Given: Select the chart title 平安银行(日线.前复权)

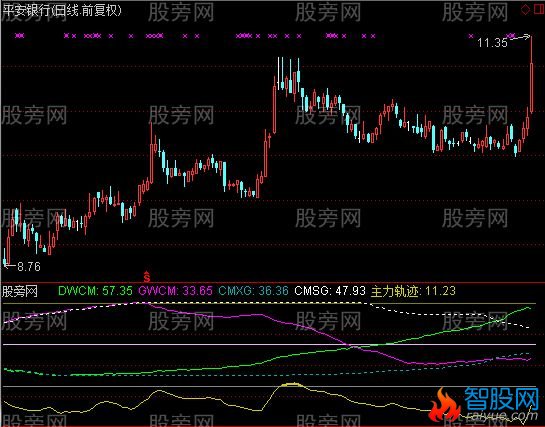Looking at the screenshot, I should 62,11.
